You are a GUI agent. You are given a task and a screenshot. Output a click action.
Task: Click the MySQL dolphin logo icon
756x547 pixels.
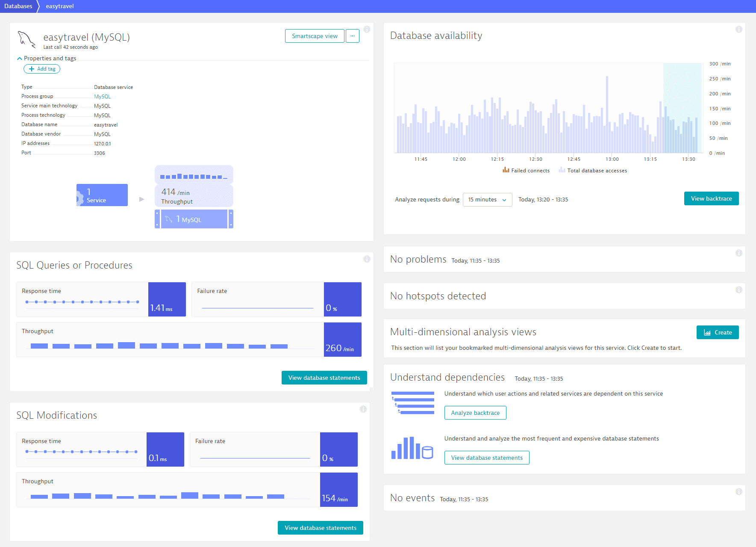click(26, 40)
